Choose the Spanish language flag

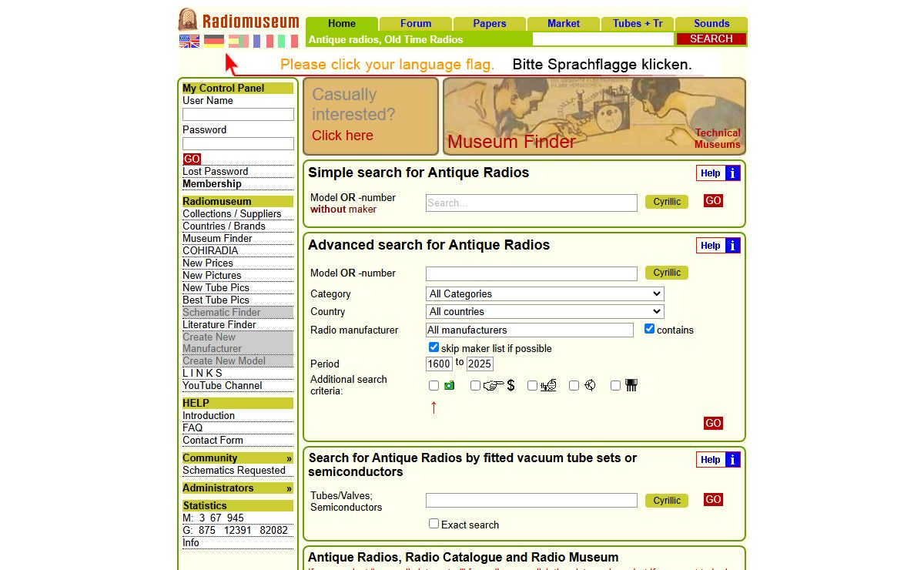[x=239, y=42]
